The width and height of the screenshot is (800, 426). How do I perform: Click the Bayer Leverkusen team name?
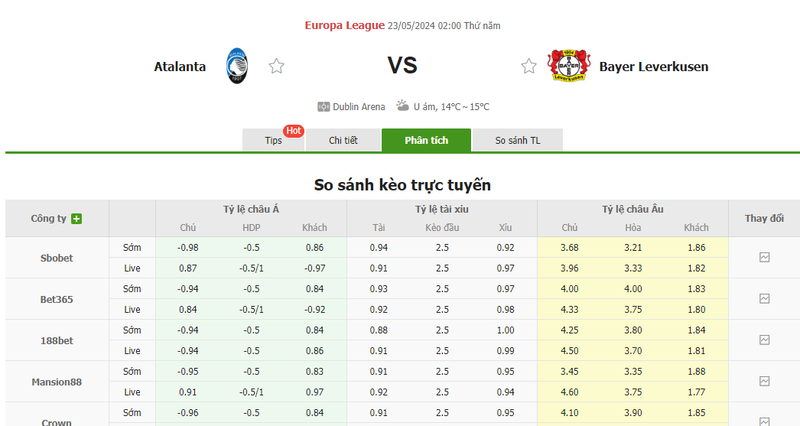click(x=654, y=67)
